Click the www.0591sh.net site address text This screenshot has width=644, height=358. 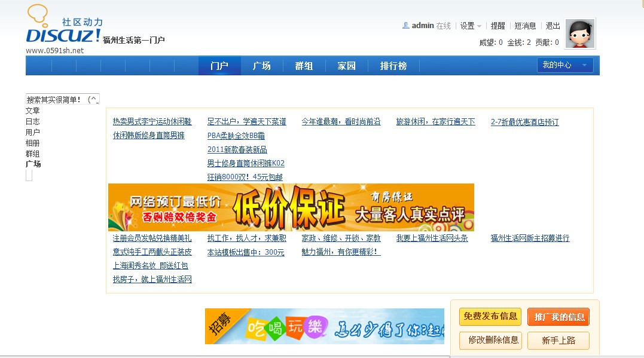tap(54, 50)
